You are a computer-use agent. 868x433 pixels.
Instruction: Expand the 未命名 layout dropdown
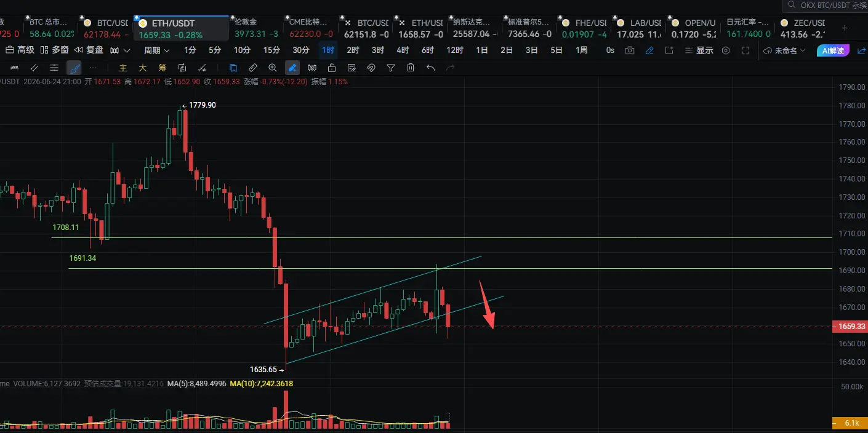click(784, 50)
